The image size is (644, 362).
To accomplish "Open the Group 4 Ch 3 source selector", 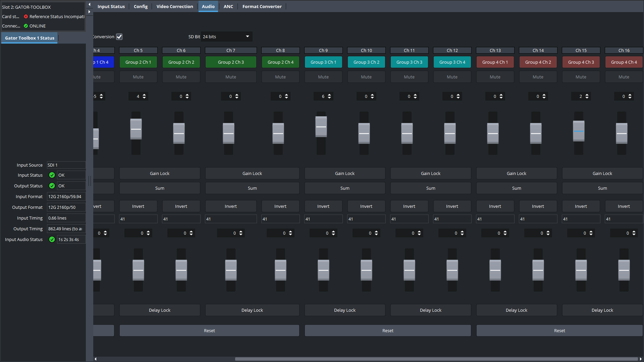I will (581, 62).
